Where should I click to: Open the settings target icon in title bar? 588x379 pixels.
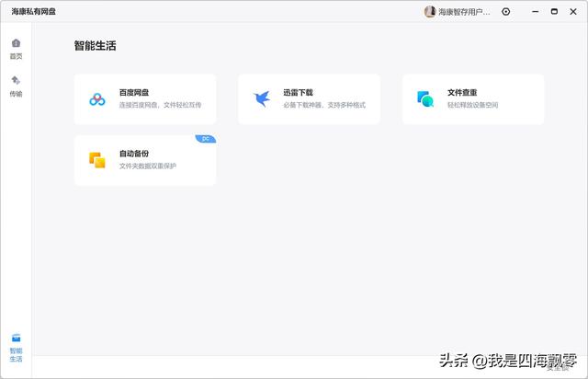[506, 12]
